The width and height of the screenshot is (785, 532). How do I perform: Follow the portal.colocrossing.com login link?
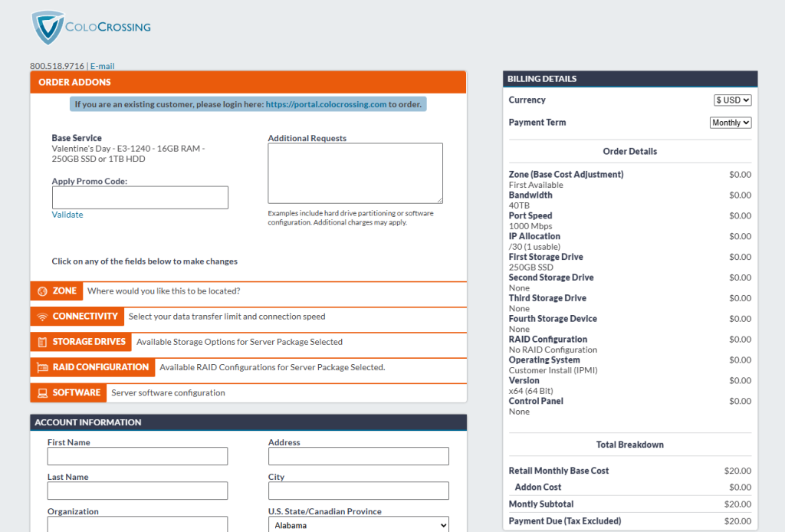pos(326,104)
